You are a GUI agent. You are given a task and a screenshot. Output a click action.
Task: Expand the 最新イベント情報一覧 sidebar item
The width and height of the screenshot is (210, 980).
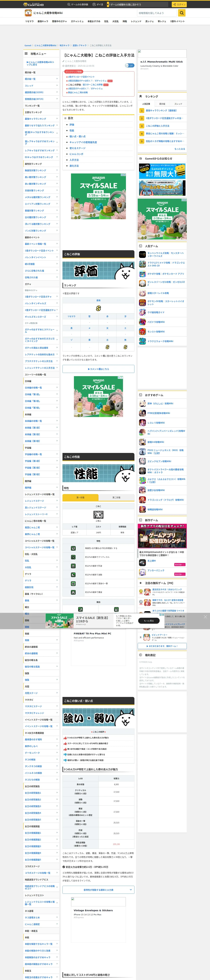coord(41,244)
